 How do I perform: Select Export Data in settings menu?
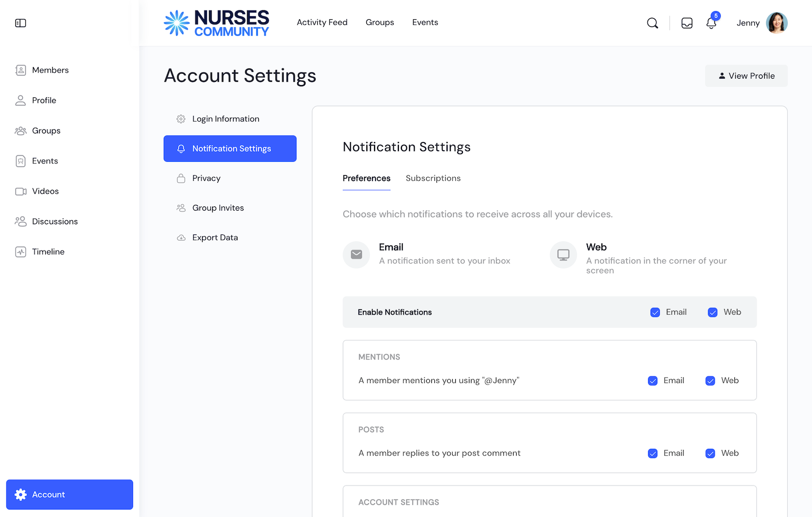tap(215, 237)
